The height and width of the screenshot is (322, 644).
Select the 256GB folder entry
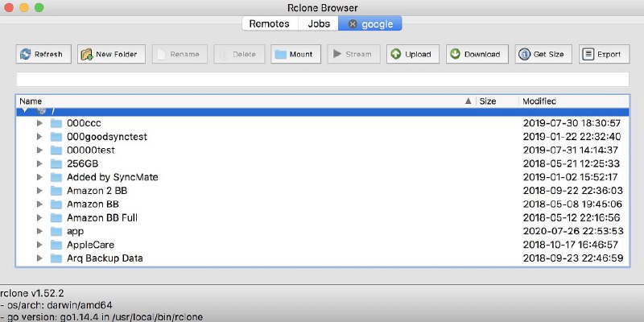coord(80,163)
